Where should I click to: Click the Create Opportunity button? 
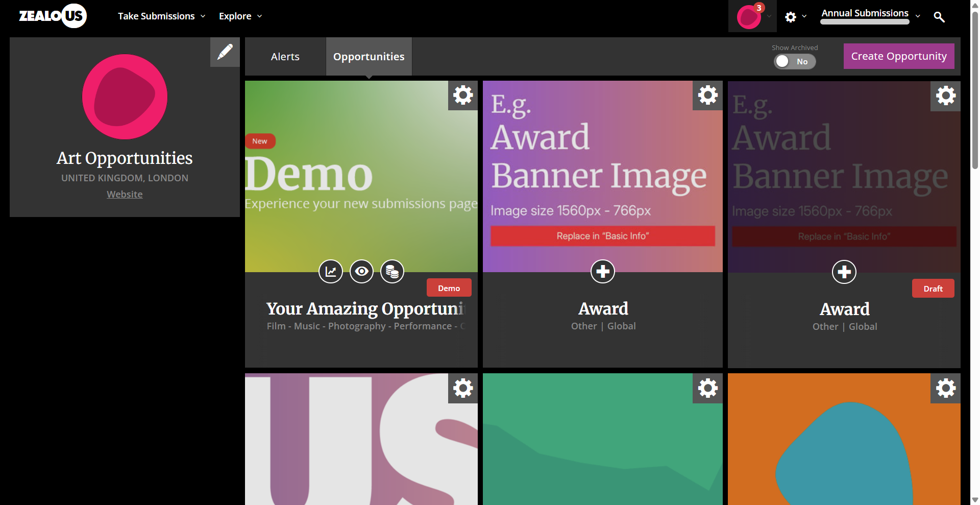click(x=898, y=56)
